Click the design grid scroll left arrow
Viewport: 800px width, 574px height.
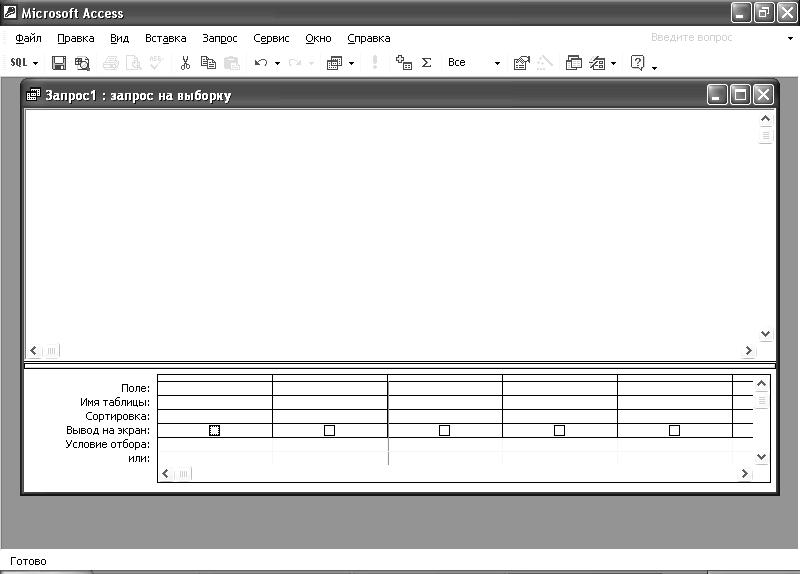[165, 473]
